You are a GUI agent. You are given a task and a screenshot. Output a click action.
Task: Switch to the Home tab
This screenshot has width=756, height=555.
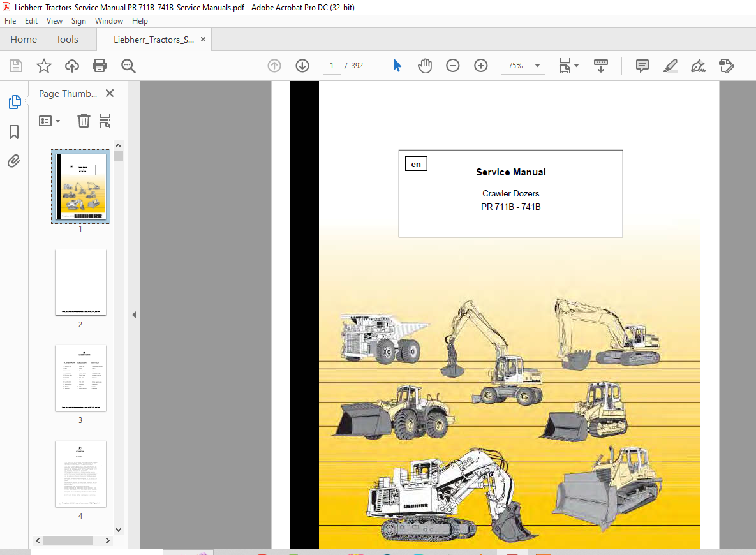tap(24, 40)
